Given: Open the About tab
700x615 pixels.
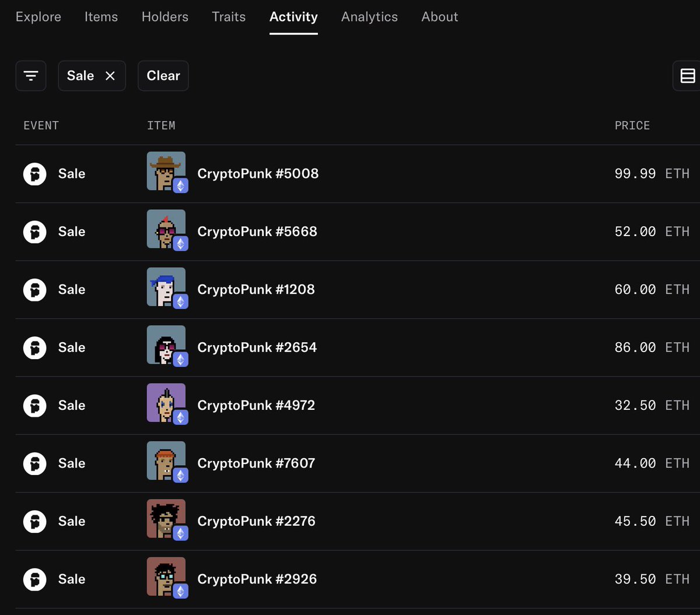Looking at the screenshot, I should [x=440, y=17].
